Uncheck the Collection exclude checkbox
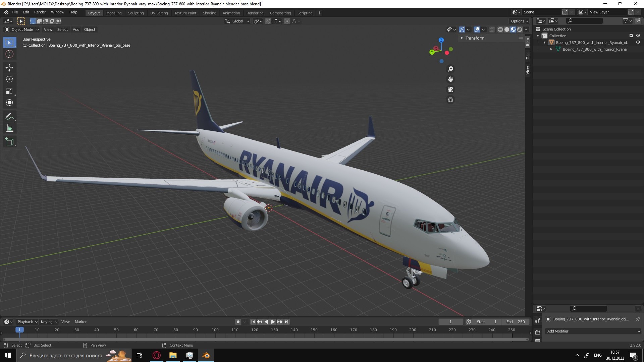 coord(631,36)
